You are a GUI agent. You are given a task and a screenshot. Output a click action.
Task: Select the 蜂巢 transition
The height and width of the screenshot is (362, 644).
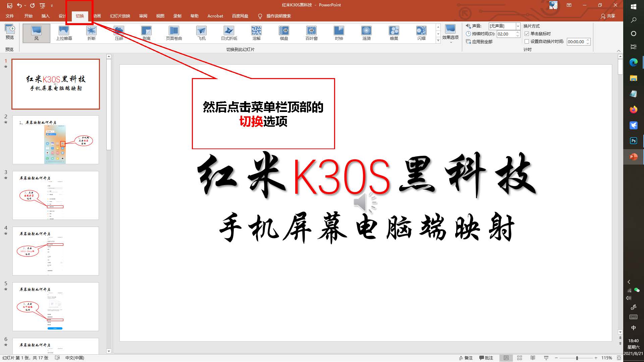[x=394, y=33]
